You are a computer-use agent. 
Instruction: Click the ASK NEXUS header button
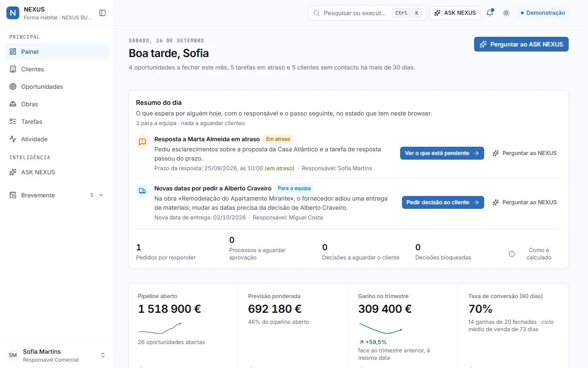pyautogui.click(x=455, y=13)
